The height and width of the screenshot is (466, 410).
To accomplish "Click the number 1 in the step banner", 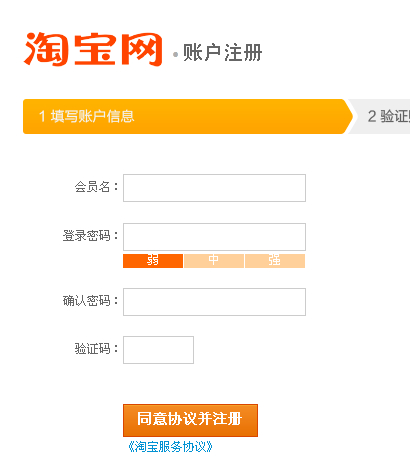I will click(42, 116).
